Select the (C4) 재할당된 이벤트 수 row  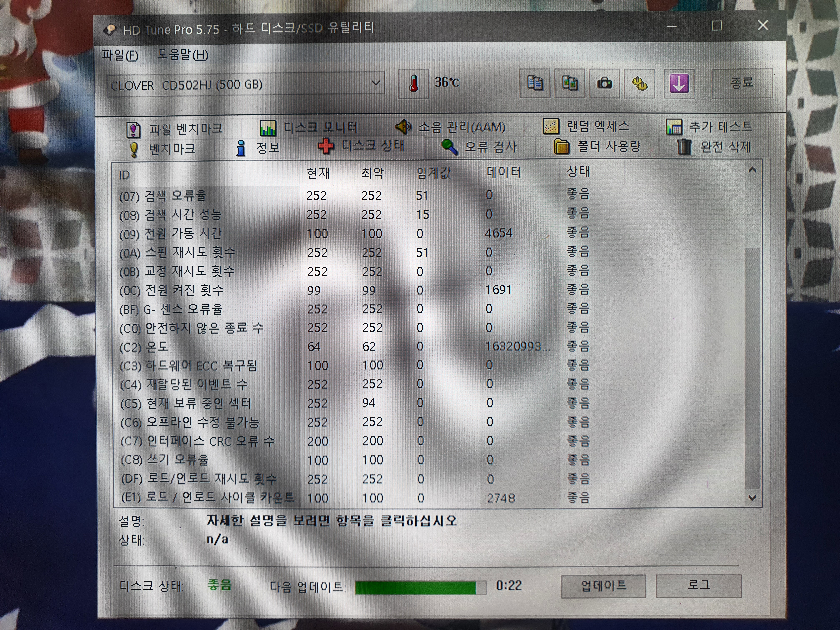[x=355, y=384]
